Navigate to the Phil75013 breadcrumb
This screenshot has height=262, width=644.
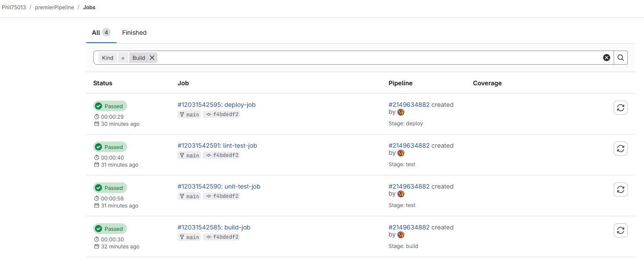click(x=14, y=7)
